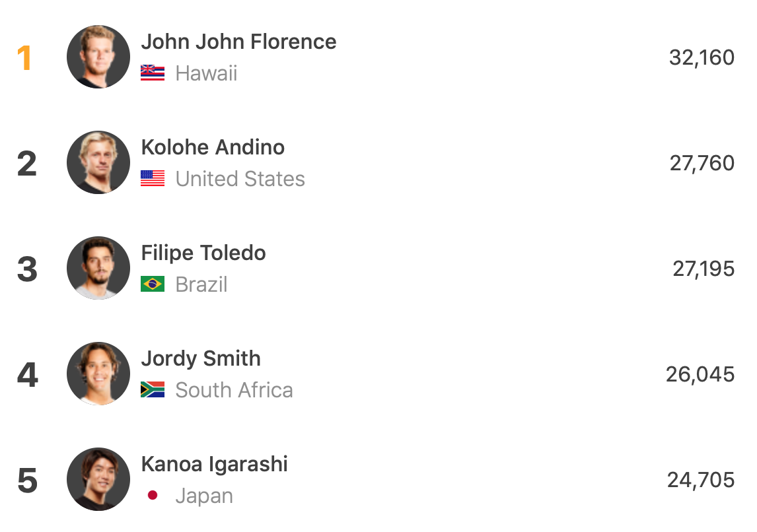Click the 32,160 points score

[702, 58]
